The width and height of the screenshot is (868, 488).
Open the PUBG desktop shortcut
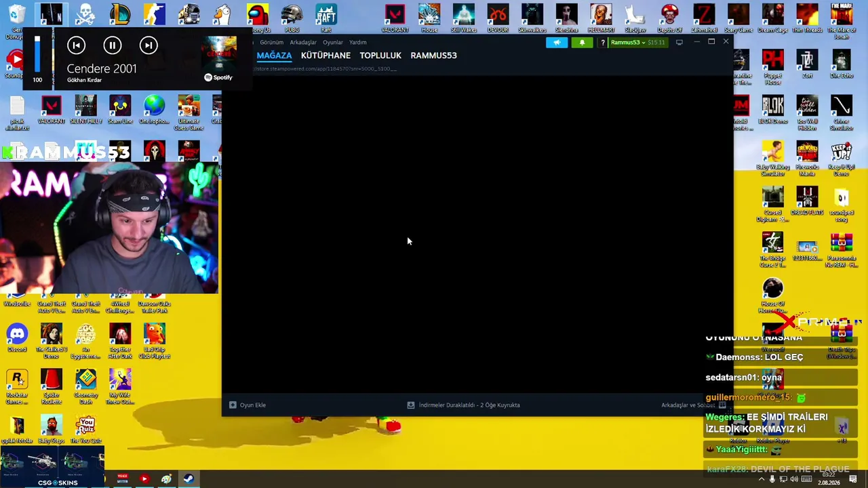[292, 19]
